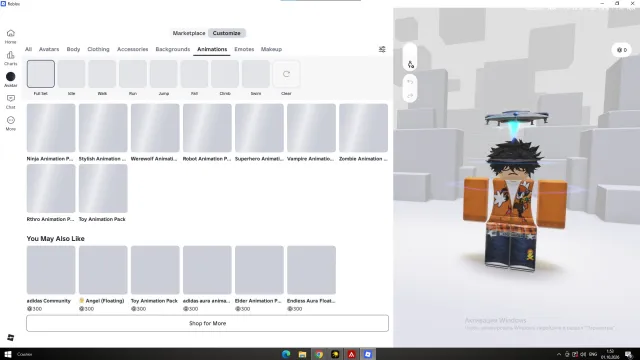Select the Full Set animation slot
This screenshot has width=640, height=360.
click(41, 74)
